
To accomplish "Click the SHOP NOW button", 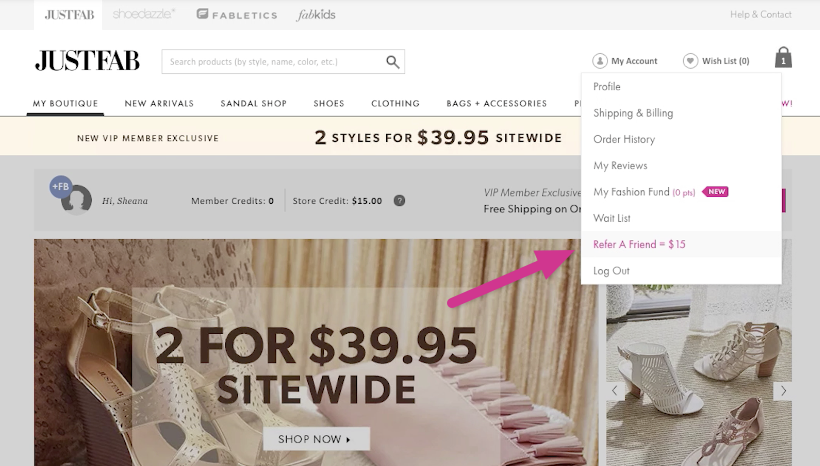I will pos(316,439).
